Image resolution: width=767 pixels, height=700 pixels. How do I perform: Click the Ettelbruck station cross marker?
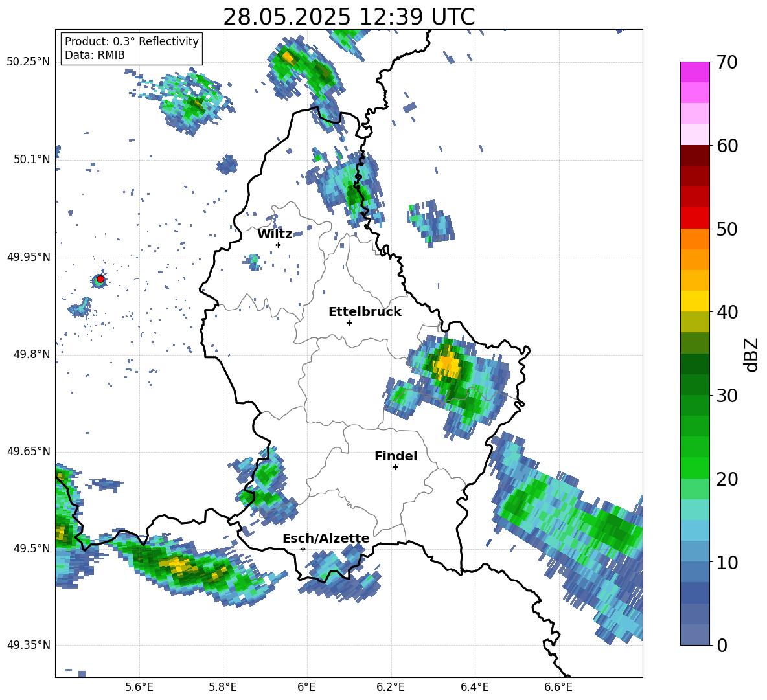pos(349,322)
